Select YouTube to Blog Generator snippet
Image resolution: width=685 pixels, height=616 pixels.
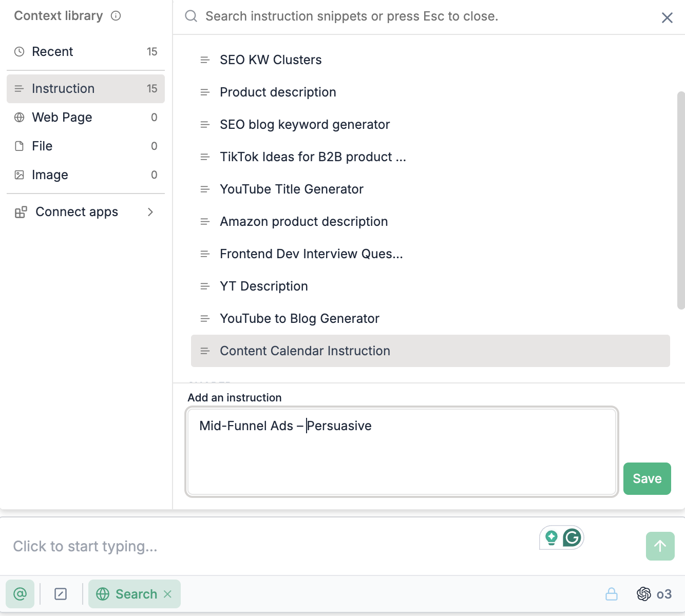[430, 319]
